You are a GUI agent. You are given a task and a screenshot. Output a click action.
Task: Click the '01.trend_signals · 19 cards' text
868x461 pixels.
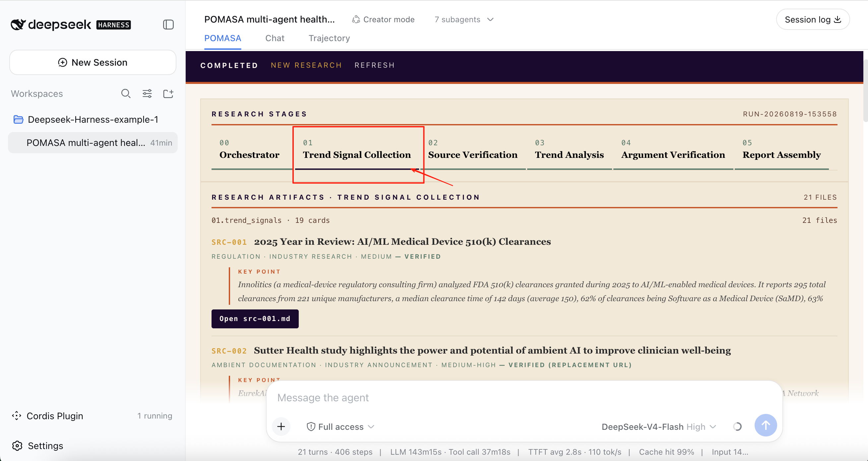pyautogui.click(x=271, y=220)
